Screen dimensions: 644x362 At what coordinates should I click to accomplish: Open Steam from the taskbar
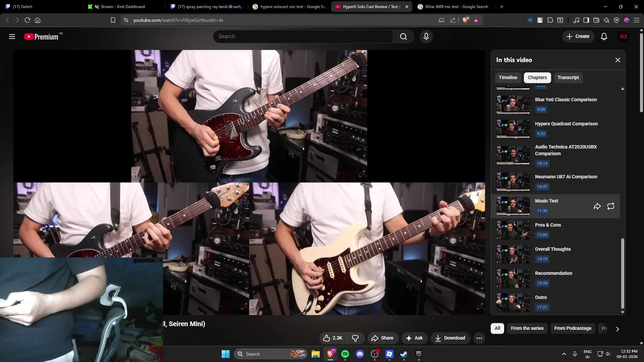pyautogui.click(x=404, y=354)
